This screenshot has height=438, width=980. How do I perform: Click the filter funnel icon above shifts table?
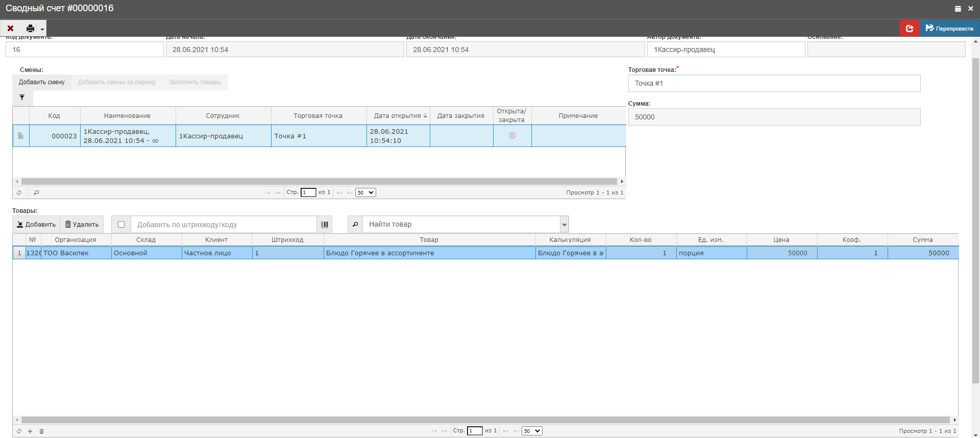point(22,98)
